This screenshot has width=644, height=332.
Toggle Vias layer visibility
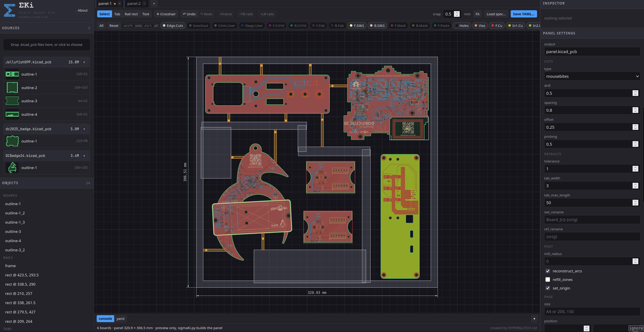pos(480,26)
